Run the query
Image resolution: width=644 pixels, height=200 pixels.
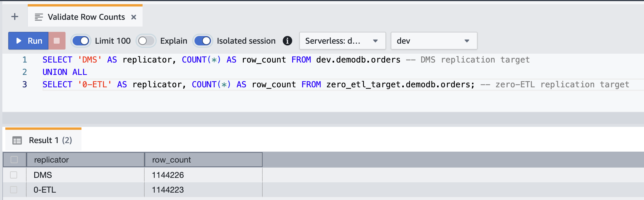point(28,41)
